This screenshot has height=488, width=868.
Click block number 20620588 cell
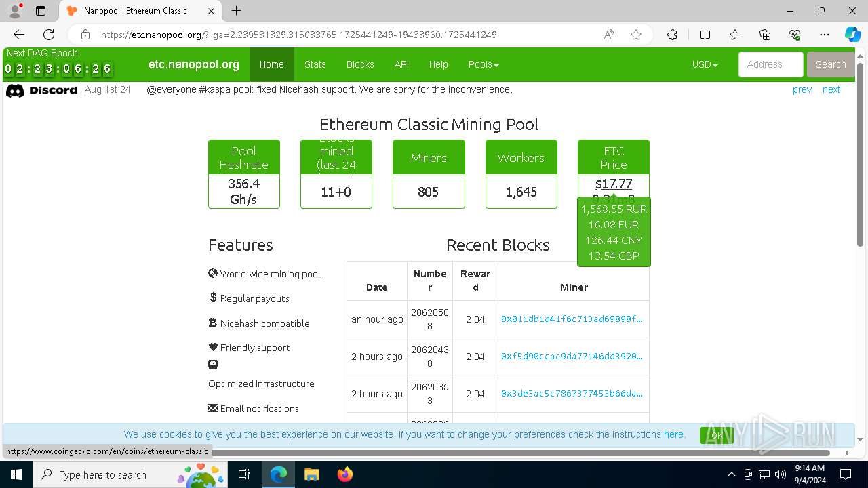point(430,319)
